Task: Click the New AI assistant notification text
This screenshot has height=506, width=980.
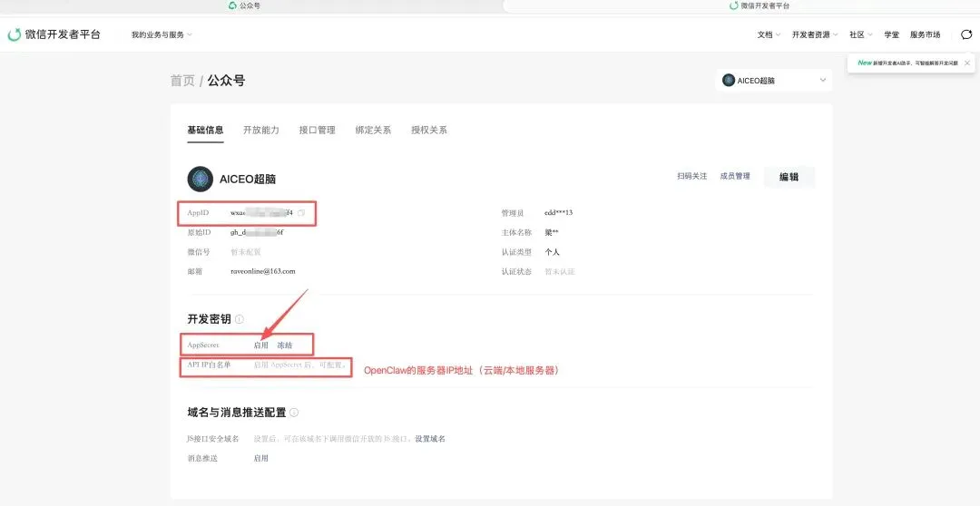Action: point(907,63)
